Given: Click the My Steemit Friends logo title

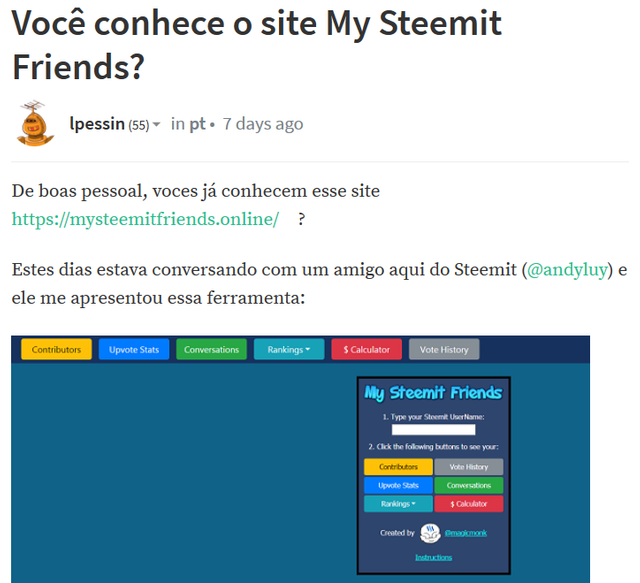Looking at the screenshot, I should (x=433, y=393).
